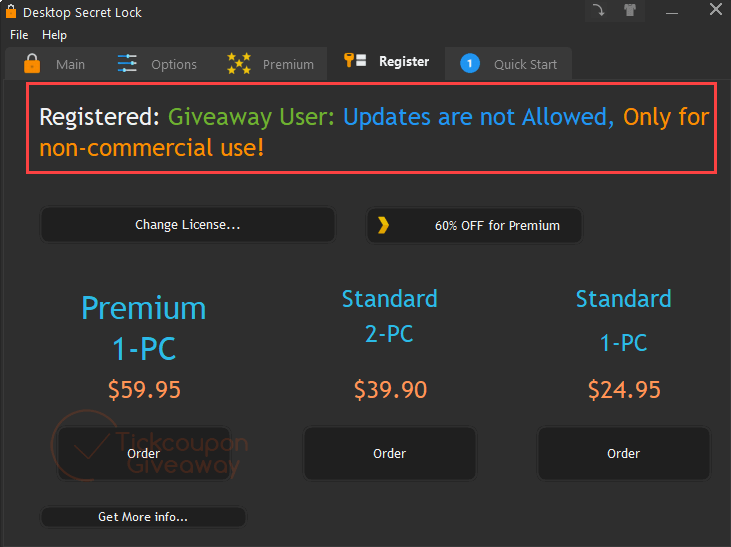Order the Standard 1-PC $24.95 license
Screen dimensions: 731x547
click(623, 453)
